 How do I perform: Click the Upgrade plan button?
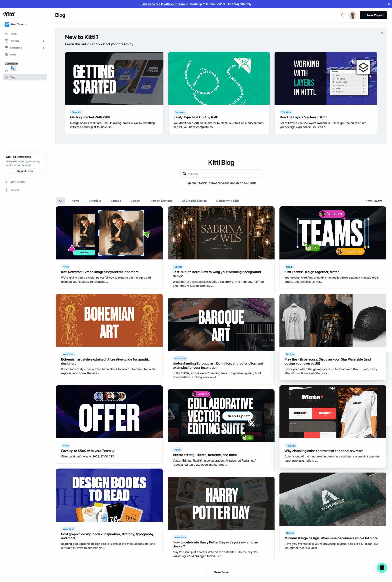click(25, 171)
